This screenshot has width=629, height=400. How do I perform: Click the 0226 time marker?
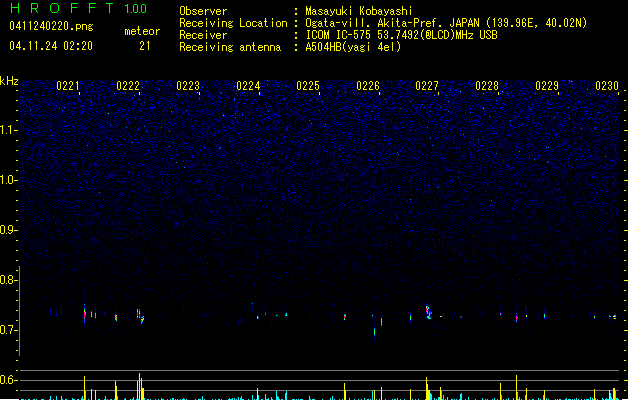pos(368,86)
